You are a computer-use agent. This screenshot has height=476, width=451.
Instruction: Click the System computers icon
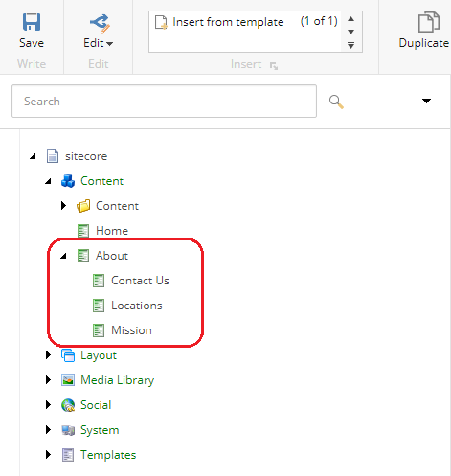68,430
